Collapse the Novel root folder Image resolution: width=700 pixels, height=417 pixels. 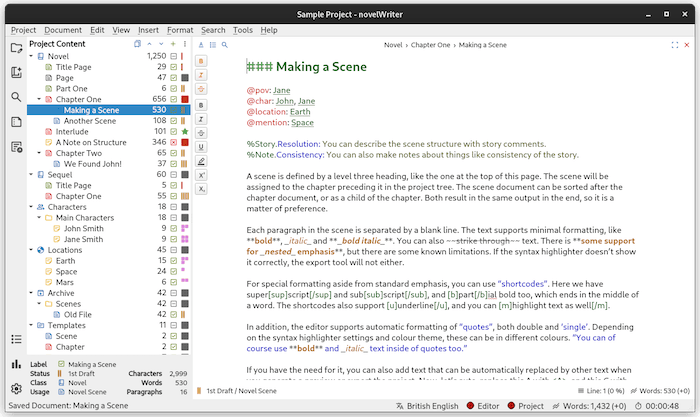click(31, 56)
